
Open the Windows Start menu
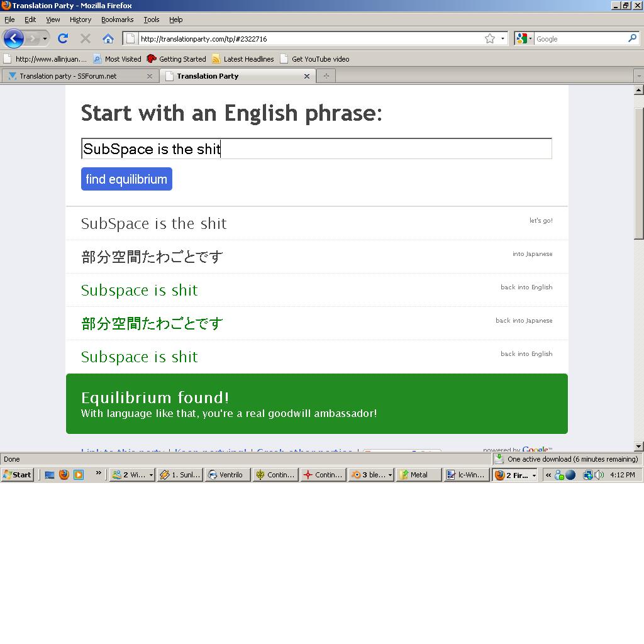[x=17, y=475]
